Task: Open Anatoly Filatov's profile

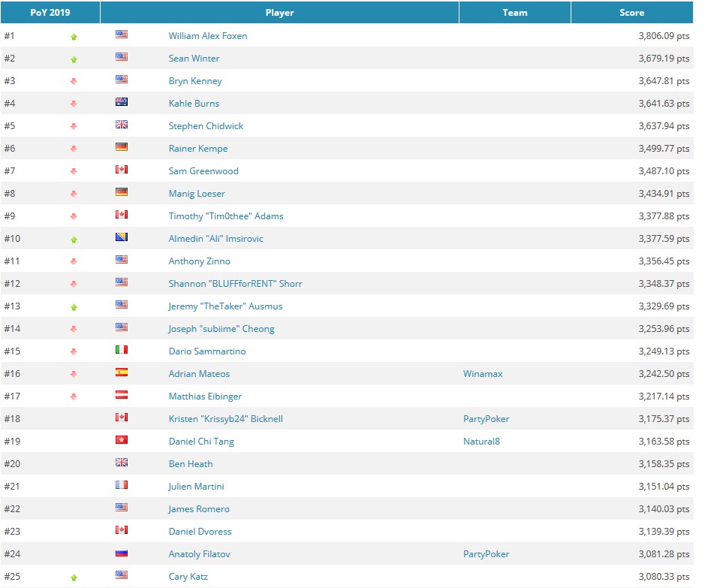Action: point(199,554)
